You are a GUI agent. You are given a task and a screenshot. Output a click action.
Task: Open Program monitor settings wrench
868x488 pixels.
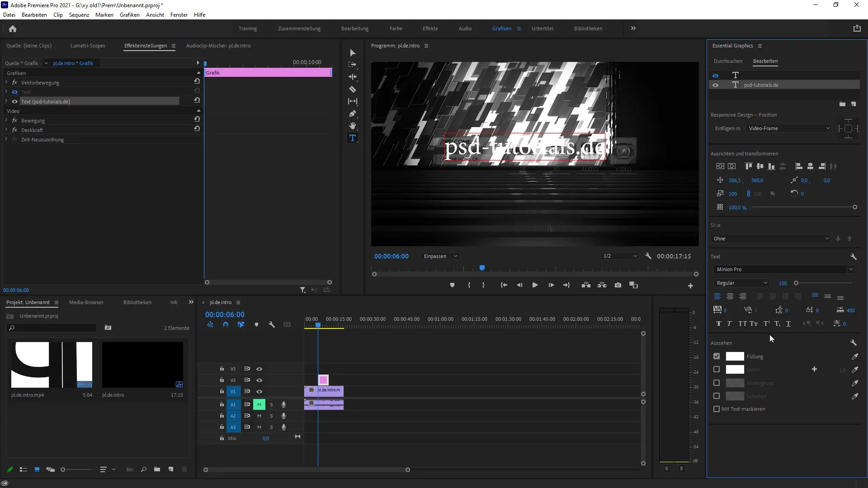point(648,256)
